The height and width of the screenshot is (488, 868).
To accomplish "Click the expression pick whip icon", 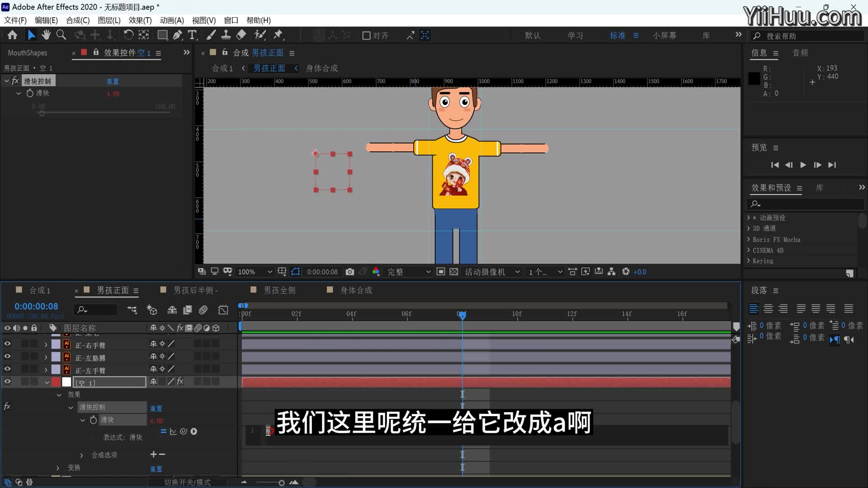I will 184,432.
